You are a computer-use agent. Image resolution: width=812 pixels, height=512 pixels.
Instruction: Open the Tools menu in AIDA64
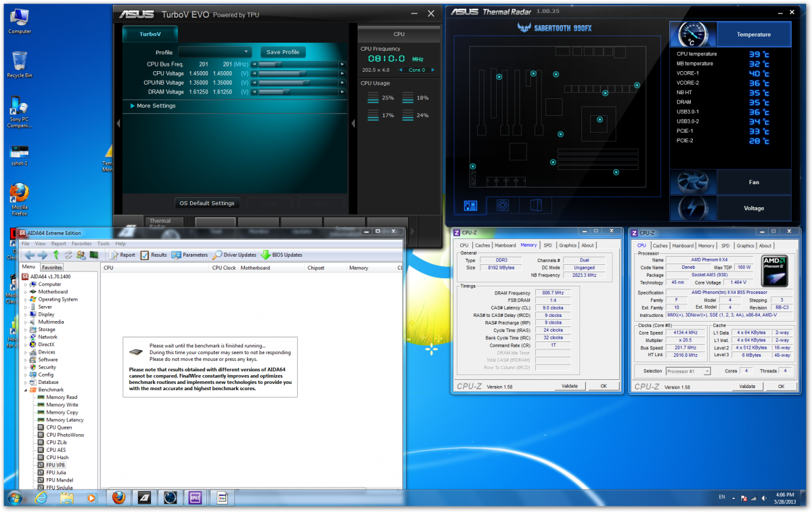tap(103, 243)
